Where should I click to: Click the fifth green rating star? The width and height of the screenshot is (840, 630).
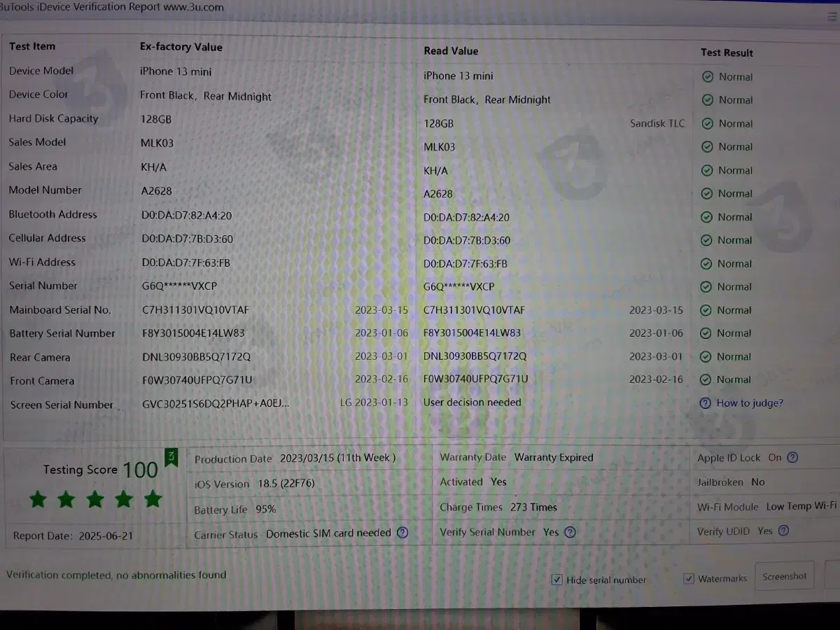coord(153,499)
